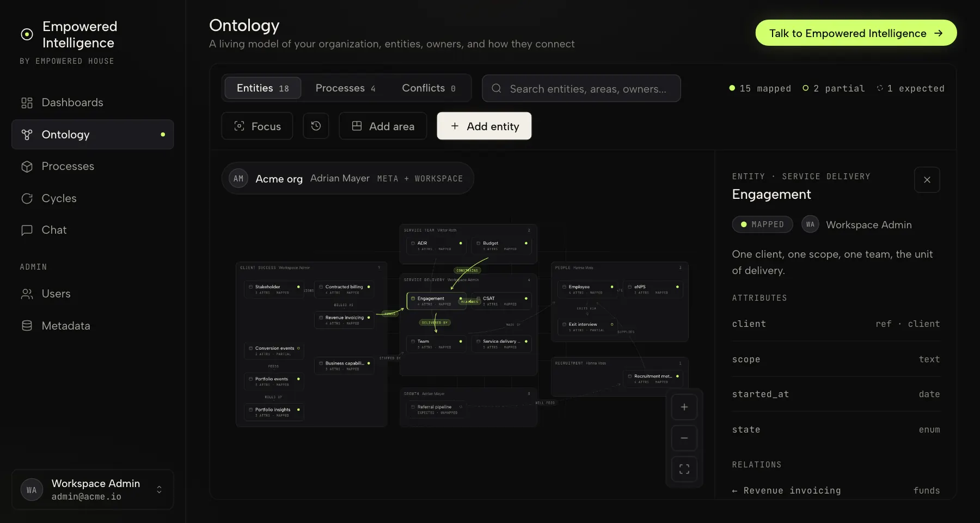Click the Add area button

(x=383, y=126)
